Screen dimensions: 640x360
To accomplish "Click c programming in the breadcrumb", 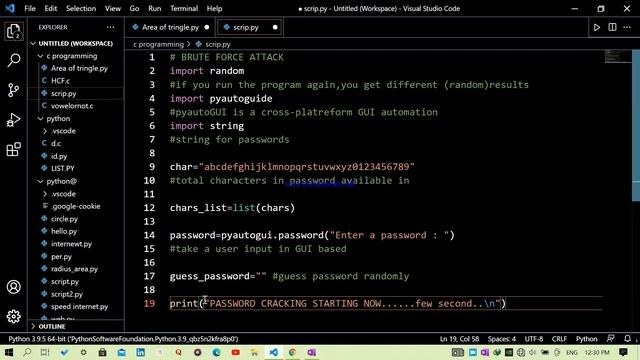I will (x=158, y=44).
